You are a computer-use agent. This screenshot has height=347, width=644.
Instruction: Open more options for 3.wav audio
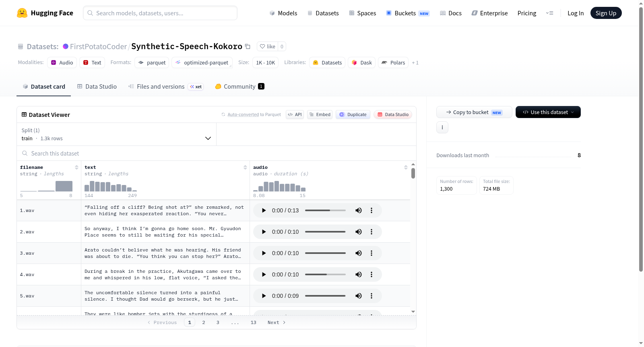[372, 253]
